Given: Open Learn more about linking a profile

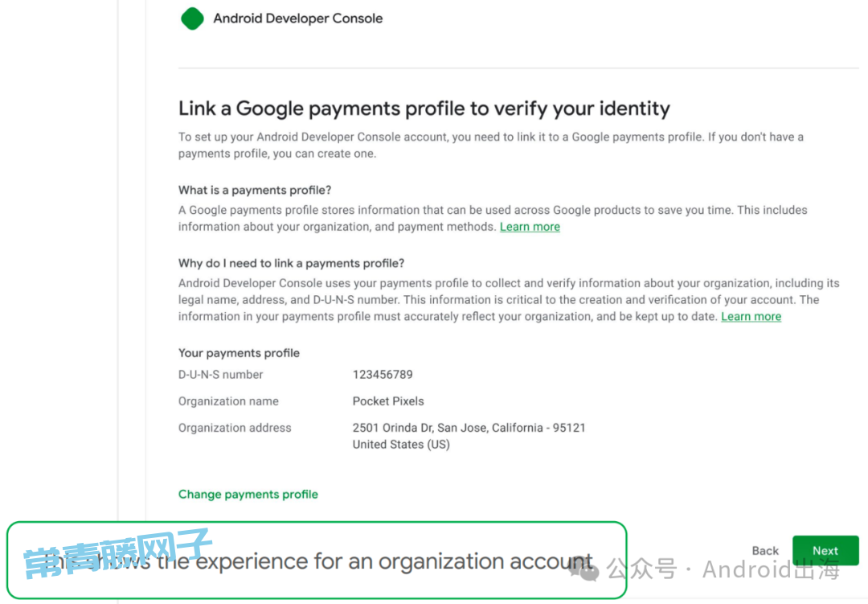Looking at the screenshot, I should coord(751,316).
